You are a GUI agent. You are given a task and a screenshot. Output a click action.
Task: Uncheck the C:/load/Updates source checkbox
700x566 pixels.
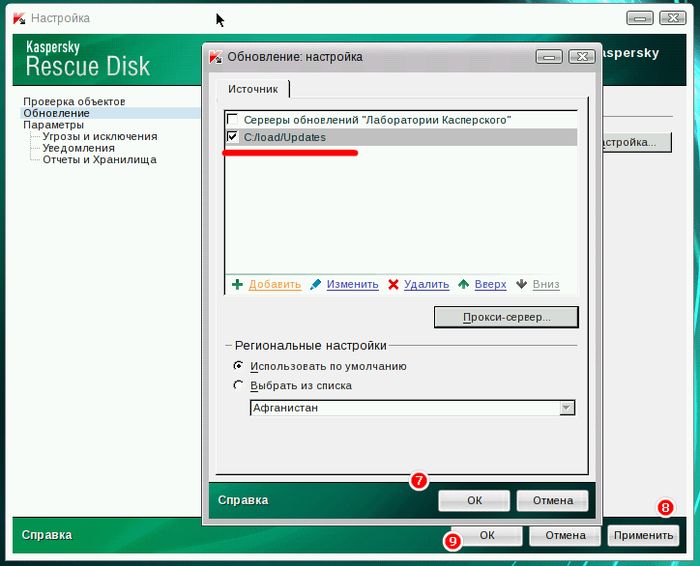click(232, 137)
